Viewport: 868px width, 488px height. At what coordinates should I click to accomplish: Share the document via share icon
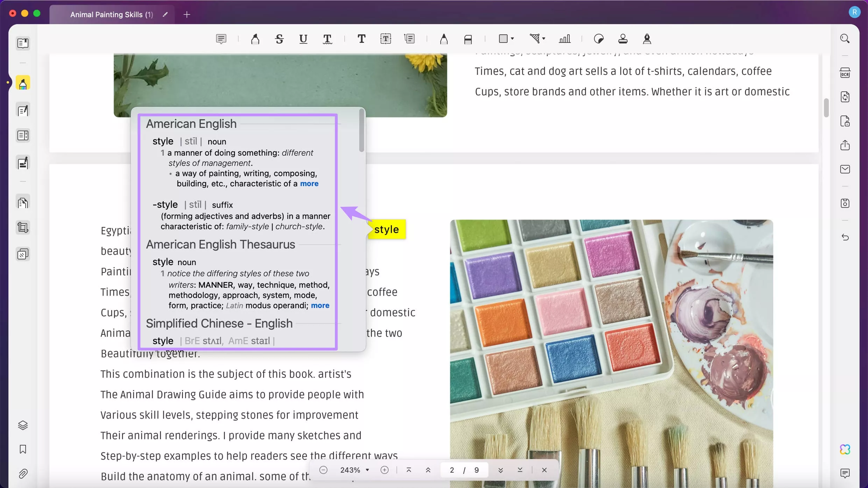point(845,145)
